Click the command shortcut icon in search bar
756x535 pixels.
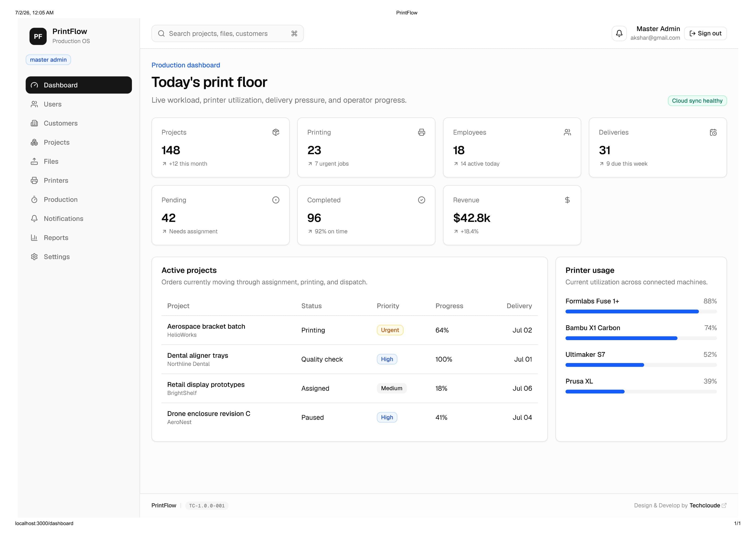(x=294, y=34)
